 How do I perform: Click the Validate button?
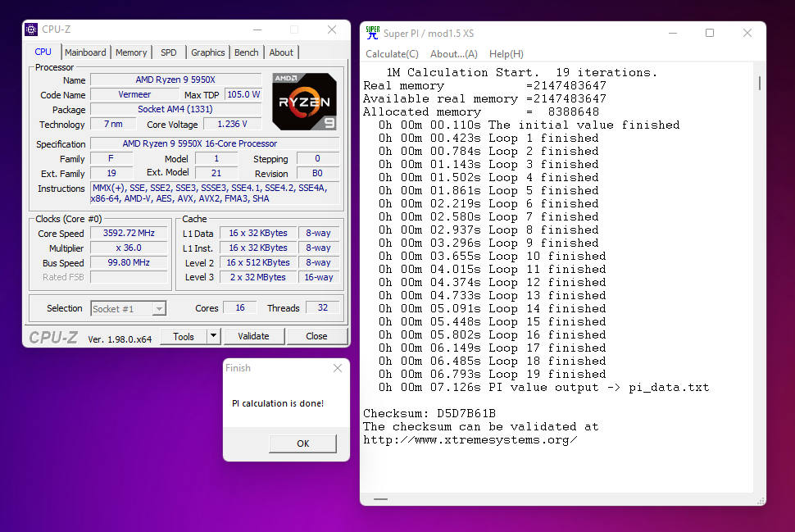click(253, 336)
